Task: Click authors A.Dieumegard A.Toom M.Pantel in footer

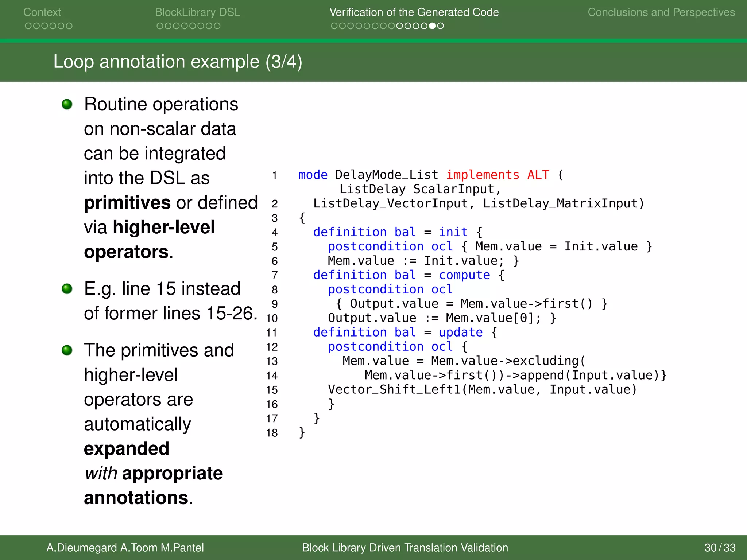Action: point(125,548)
